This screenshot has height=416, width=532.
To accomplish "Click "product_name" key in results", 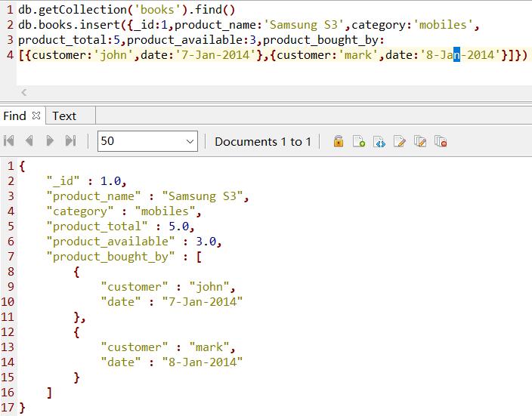I will [93, 196].
